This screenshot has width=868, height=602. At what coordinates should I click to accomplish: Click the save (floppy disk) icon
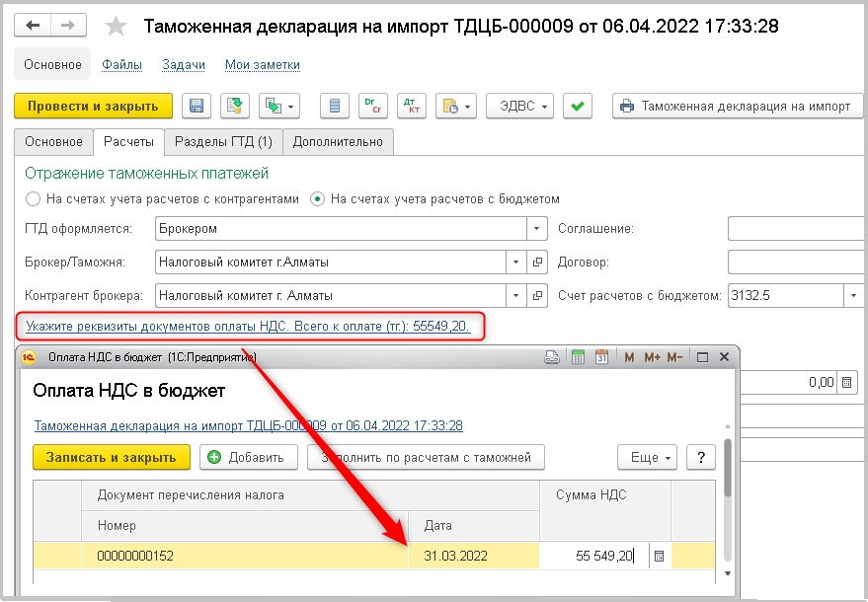(196, 107)
